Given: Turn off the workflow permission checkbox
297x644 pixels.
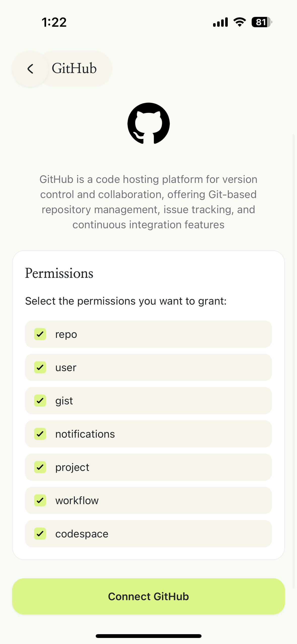Looking at the screenshot, I should pos(40,500).
